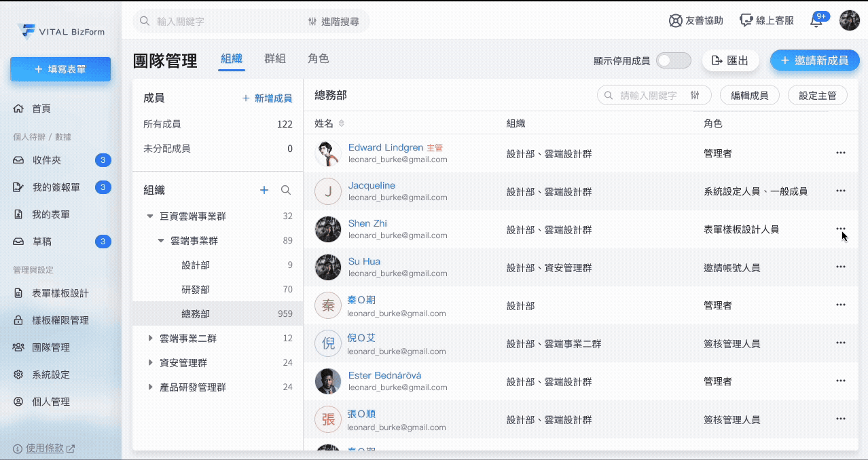Switch to the 群組 tab
Screen dimensions: 868x460
(275, 59)
